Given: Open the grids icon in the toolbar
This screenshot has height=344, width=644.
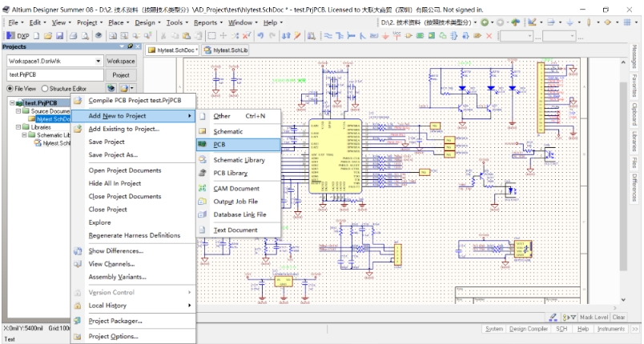Looking at the screenshot, I should pyautogui.click(x=627, y=22).
